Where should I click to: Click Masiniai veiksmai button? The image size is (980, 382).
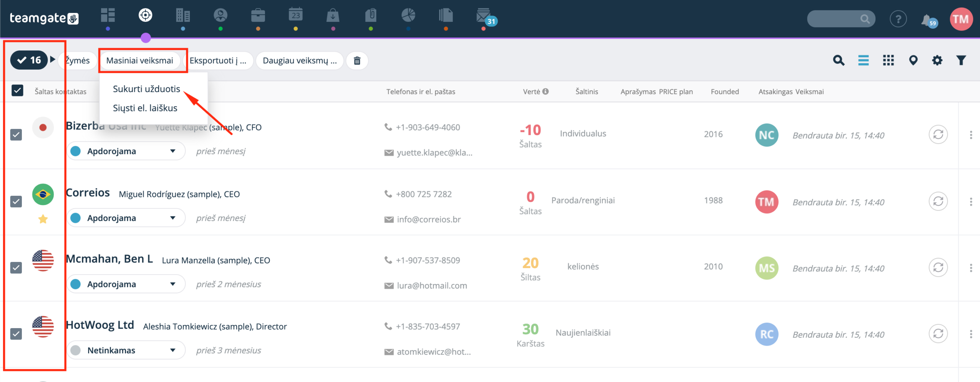[140, 60]
